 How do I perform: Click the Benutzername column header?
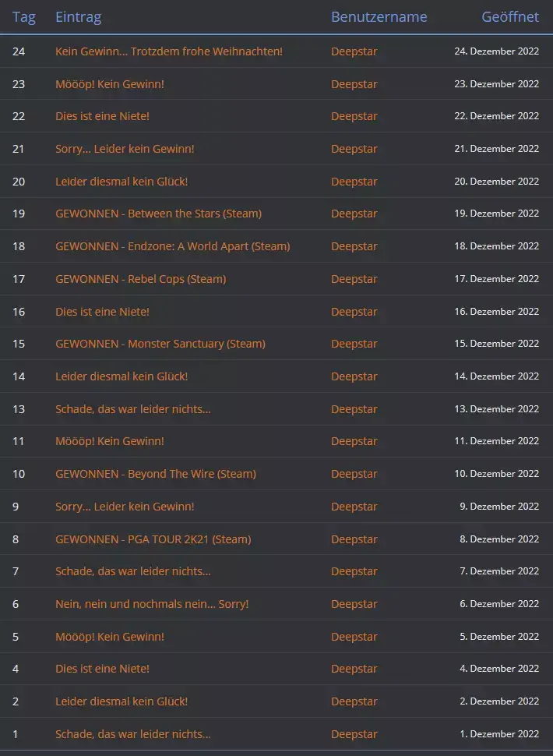379,17
